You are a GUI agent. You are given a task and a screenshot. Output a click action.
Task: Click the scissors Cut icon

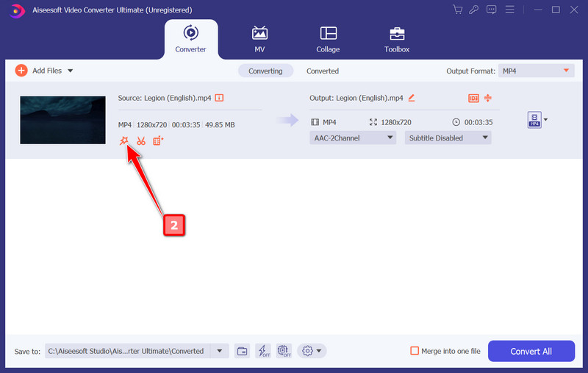pyautogui.click(x=141, y=141)
